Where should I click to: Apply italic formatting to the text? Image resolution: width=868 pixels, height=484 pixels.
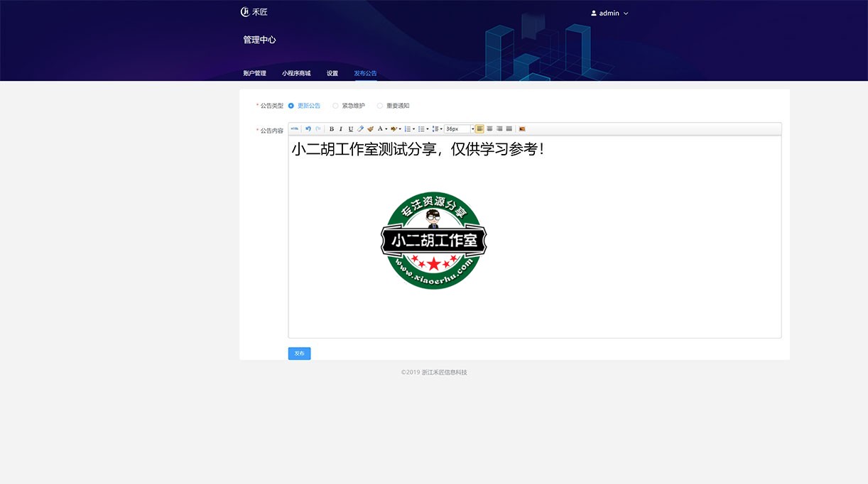340,128
